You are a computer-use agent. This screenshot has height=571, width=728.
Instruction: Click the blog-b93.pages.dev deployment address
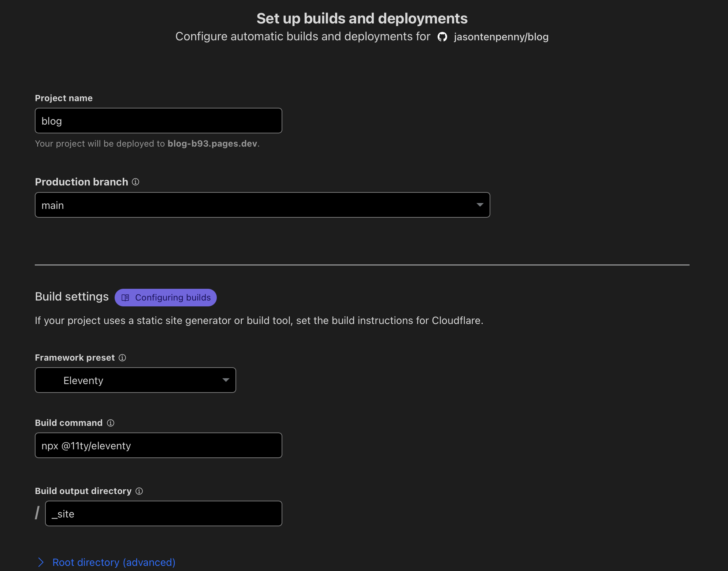coord(212,144)
